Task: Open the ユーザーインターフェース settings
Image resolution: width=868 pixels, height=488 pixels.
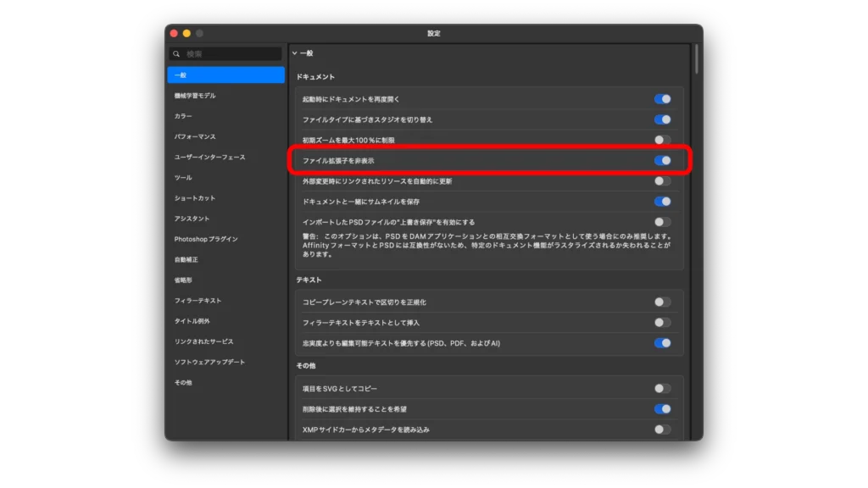Action: [x=203, y=157]
